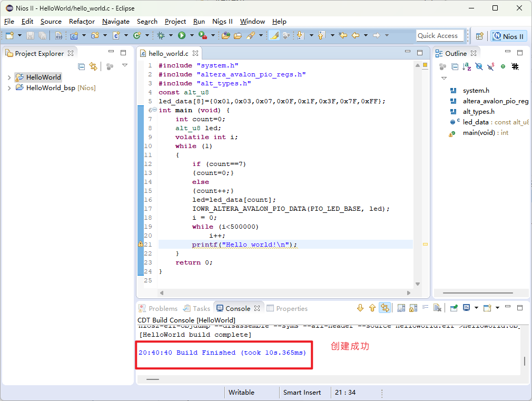Click the New Class green C icon
532x401 pixels.
tap(137, 35)
